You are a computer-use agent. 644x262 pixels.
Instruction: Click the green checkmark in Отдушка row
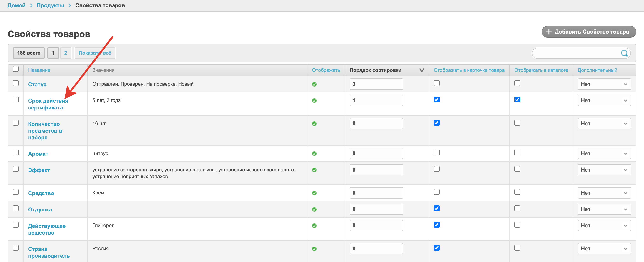tap(314, 209)
